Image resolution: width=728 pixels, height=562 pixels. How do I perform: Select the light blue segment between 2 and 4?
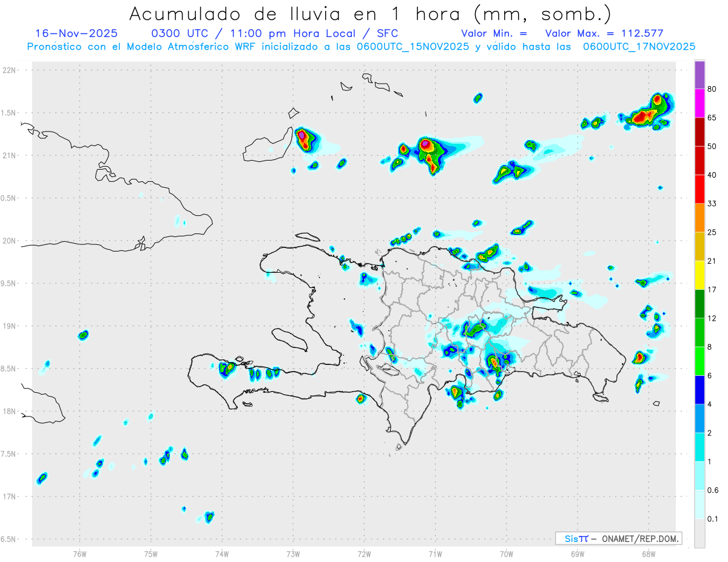[699, 418]
